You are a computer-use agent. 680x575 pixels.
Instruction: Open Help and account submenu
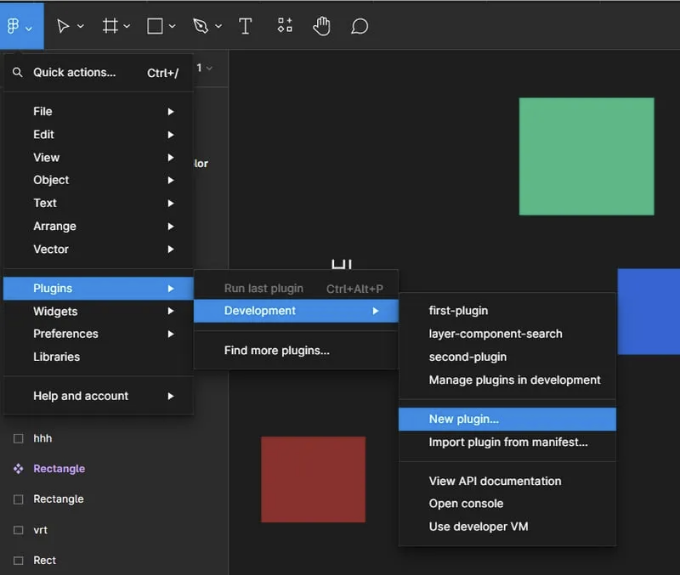point(98,396)
